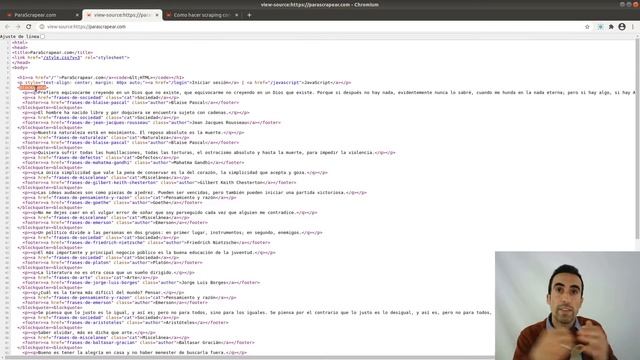Open the profile avatar menu
Screen dimensions: 640x360
point(622,27)
